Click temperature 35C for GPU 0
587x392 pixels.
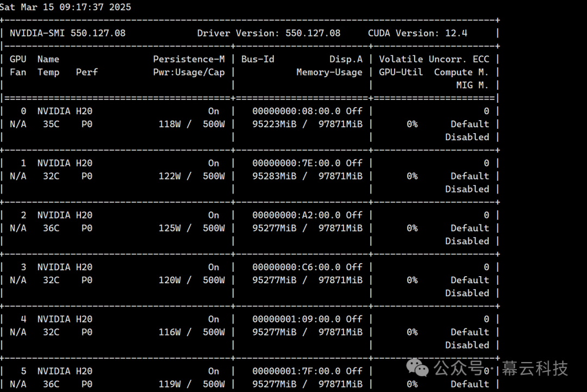pyautogui.click(x=51, y=125)
